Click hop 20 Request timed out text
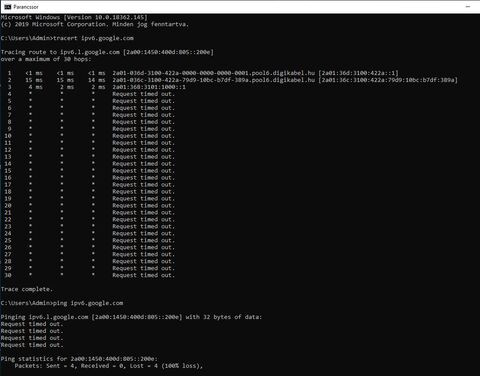Image resolution: width=480 pixels, height=376 pixels. [143, 206]
